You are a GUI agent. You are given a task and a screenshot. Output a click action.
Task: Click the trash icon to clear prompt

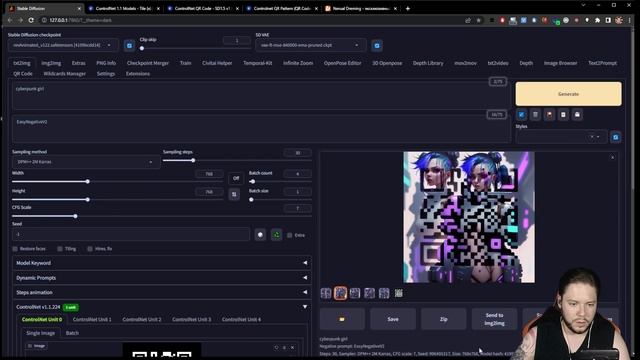coord(535,115)
